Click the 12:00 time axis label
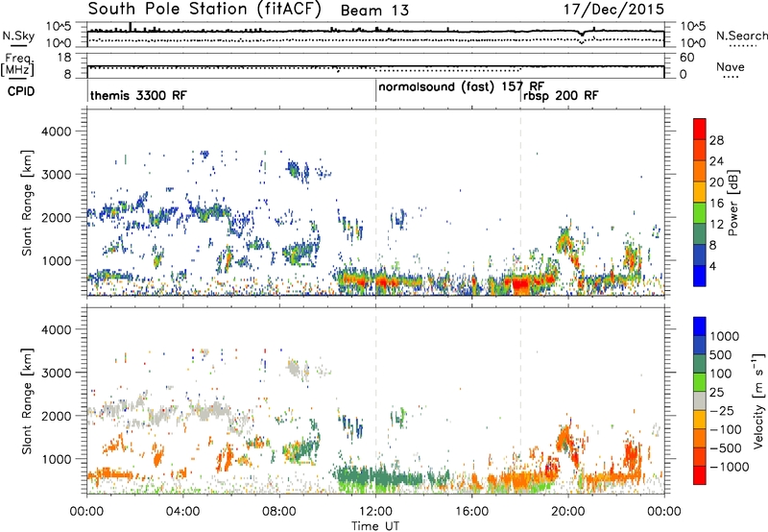Image resolution: width=768 pixels, height=532 pixels. pos(375,512)
